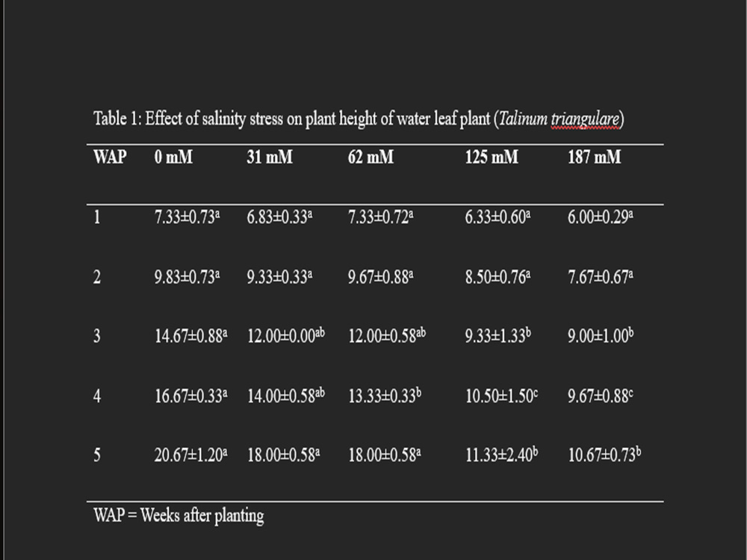This screenshot has width=747, height=560.
Task: Click the 187 mM column header
Action: (x=594, y=157)
